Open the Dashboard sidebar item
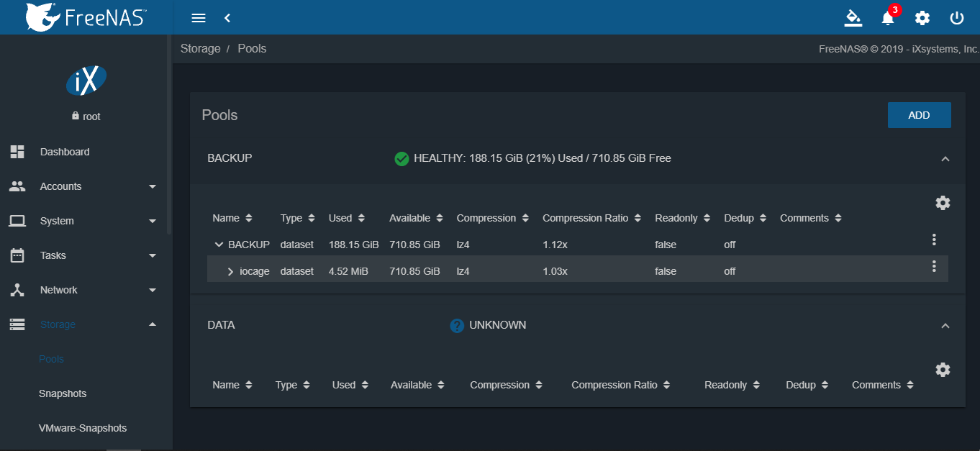The height and width of the screenshot is (451, 980). [65, 152]
